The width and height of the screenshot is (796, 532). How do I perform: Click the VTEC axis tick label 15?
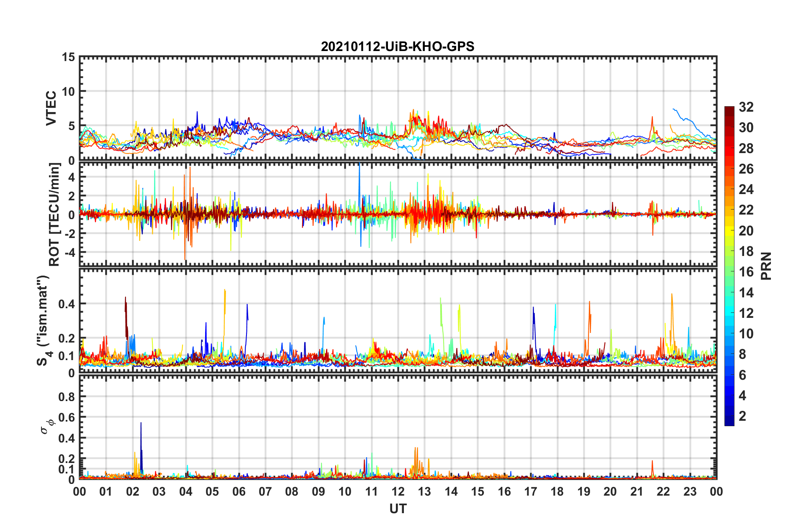(69, 57)
